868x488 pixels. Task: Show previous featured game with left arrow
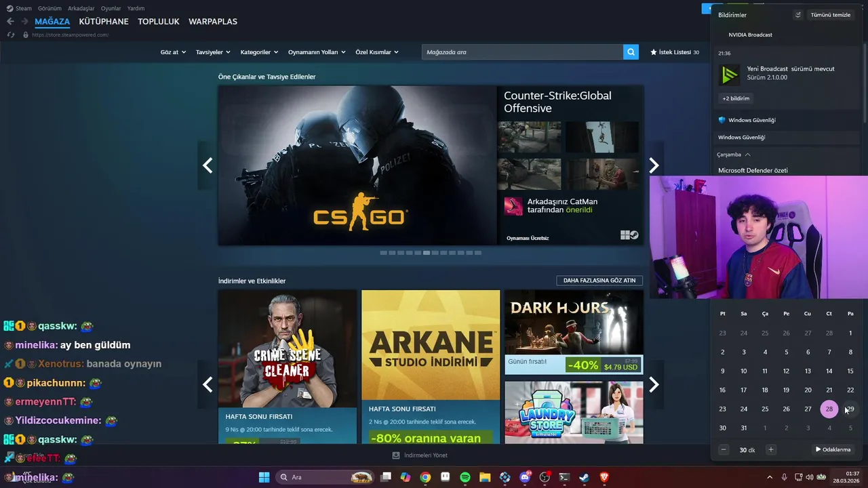click(x=208, y=165)
